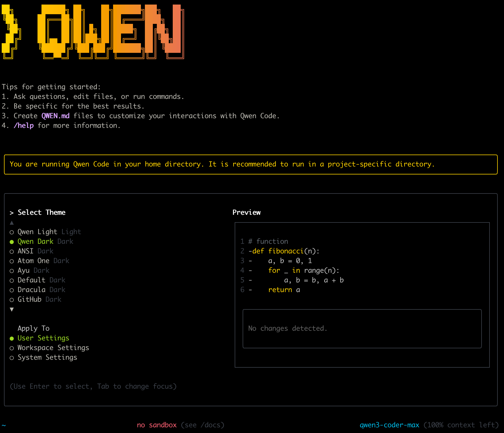Pick the Ayu Dark theme
This screenshot has height=433, width=504.
pos(30,270)
